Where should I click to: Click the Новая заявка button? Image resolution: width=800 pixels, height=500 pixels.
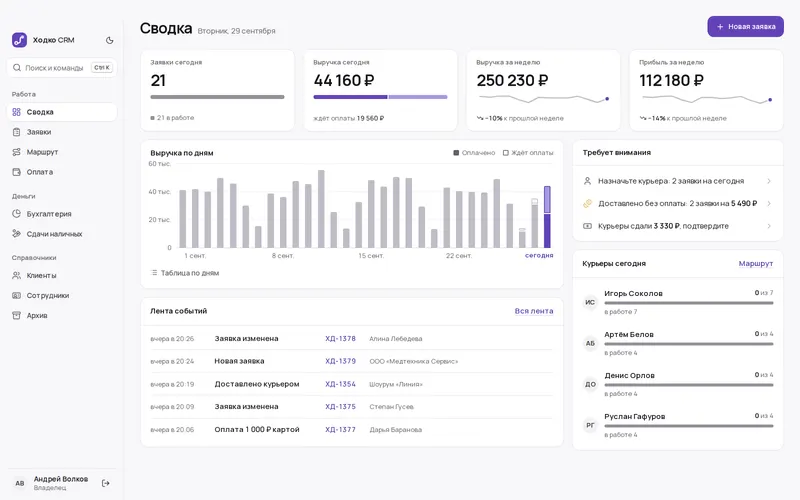click(745, 27)
